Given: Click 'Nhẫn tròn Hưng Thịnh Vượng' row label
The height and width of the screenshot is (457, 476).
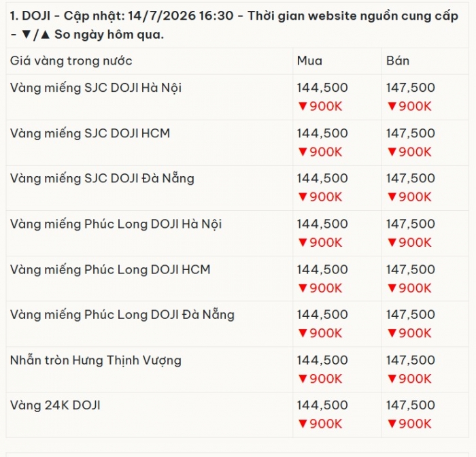Looking at the screenshot, I should click(96, 360).
